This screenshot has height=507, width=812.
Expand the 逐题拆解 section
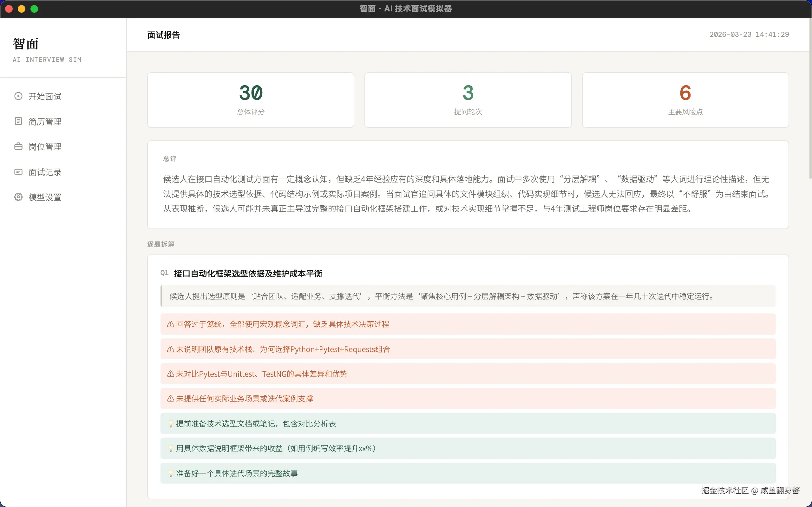click(161, 244)
